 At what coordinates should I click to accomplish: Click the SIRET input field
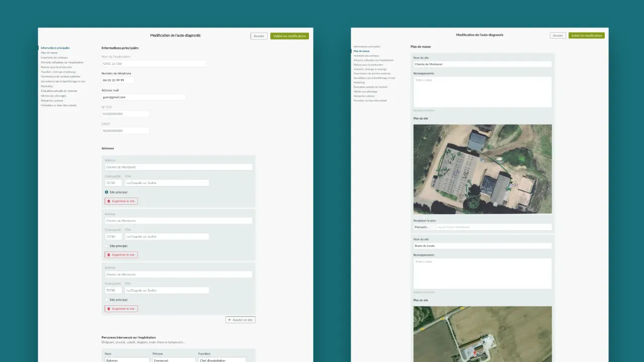(125, 131)
